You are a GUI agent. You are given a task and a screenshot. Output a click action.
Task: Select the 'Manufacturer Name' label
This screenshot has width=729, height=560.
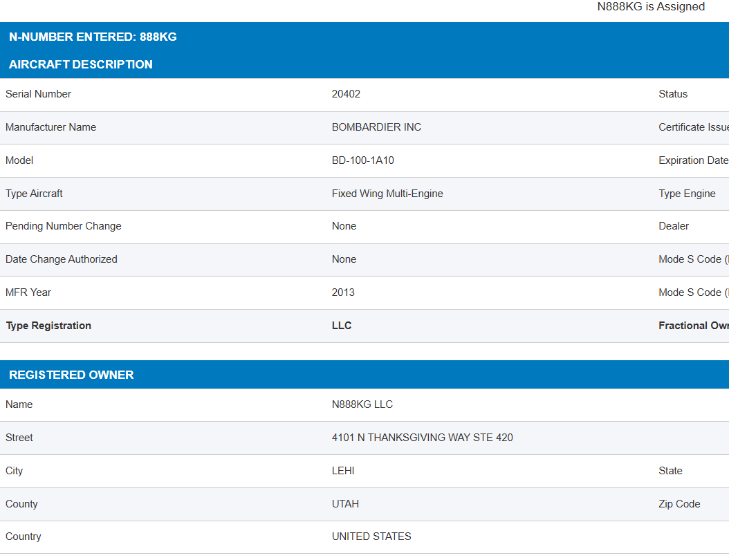50,127
